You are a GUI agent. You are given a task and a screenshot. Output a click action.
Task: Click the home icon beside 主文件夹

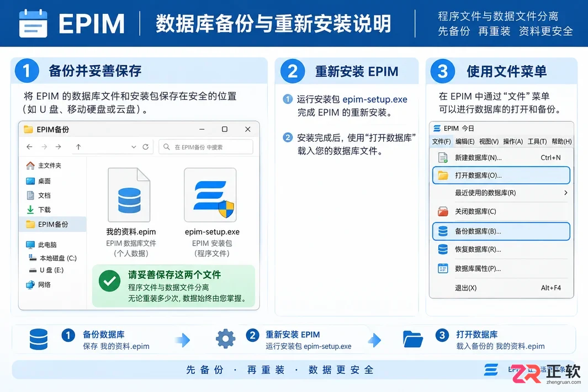30,166
